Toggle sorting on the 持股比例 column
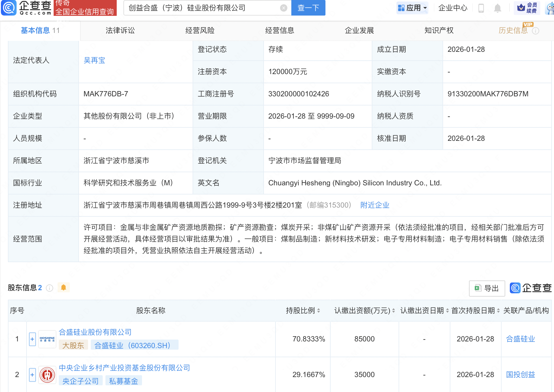554x392 pixels. (x=319, y=311)
